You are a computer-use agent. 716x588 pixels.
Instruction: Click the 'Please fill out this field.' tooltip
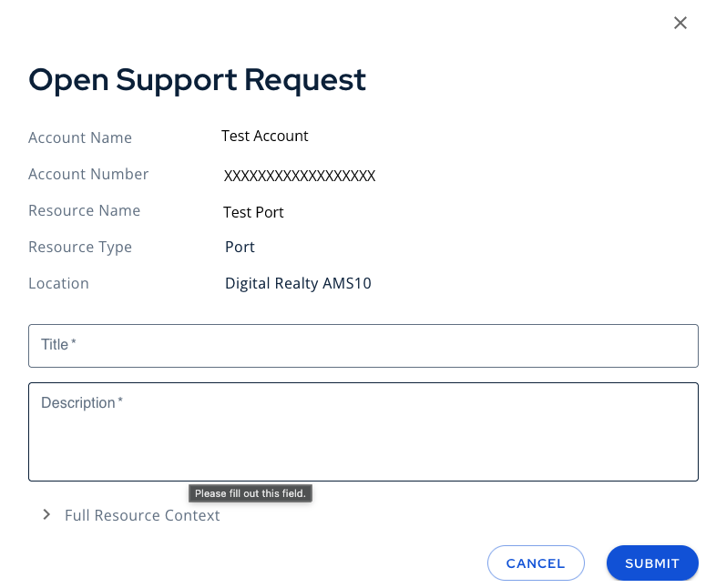(251, 493)
